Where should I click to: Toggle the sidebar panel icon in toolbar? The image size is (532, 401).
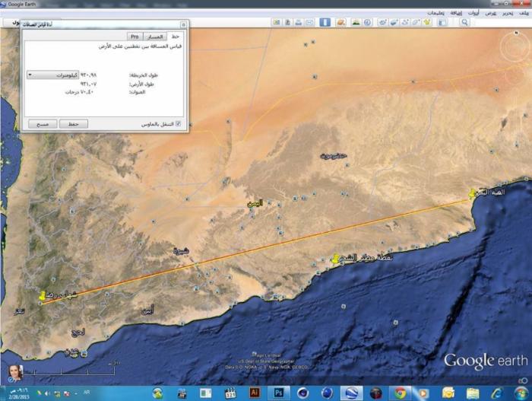[443, 23]
